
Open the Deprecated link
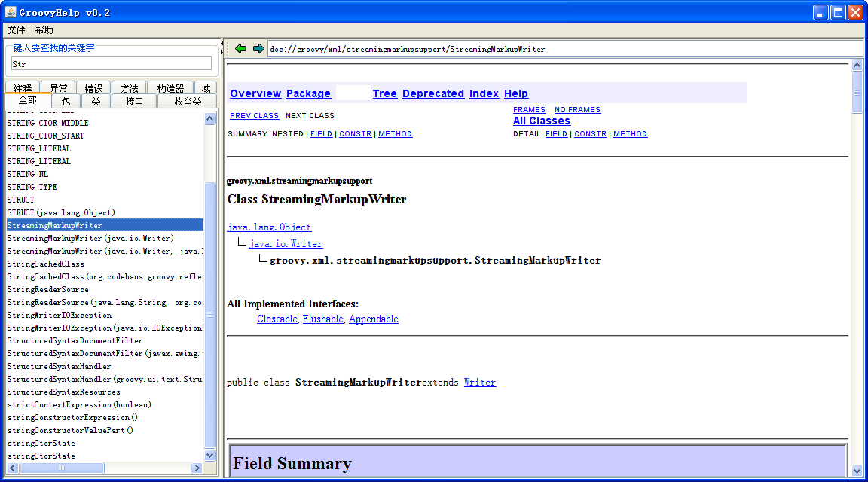pyautogui.click(x=433, y=93)
